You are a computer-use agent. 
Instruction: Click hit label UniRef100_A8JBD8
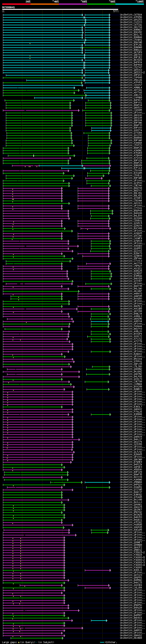pos(131,638)
